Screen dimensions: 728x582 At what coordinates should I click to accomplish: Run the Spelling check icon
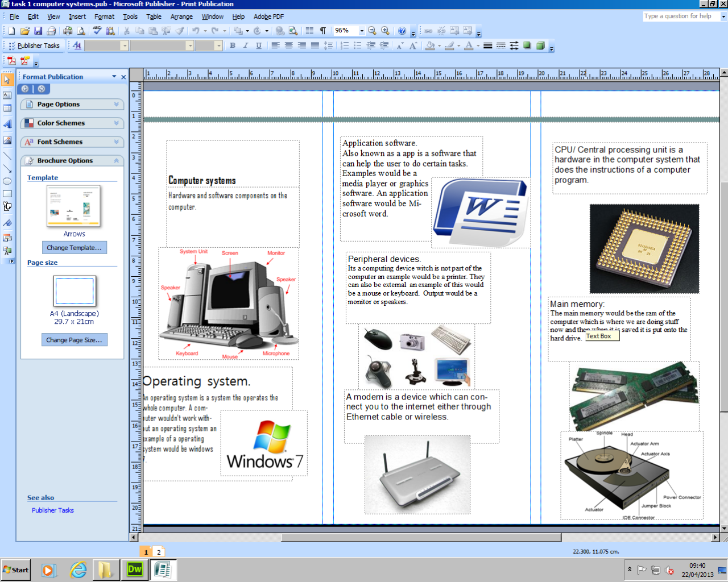[x=97, y=31]
